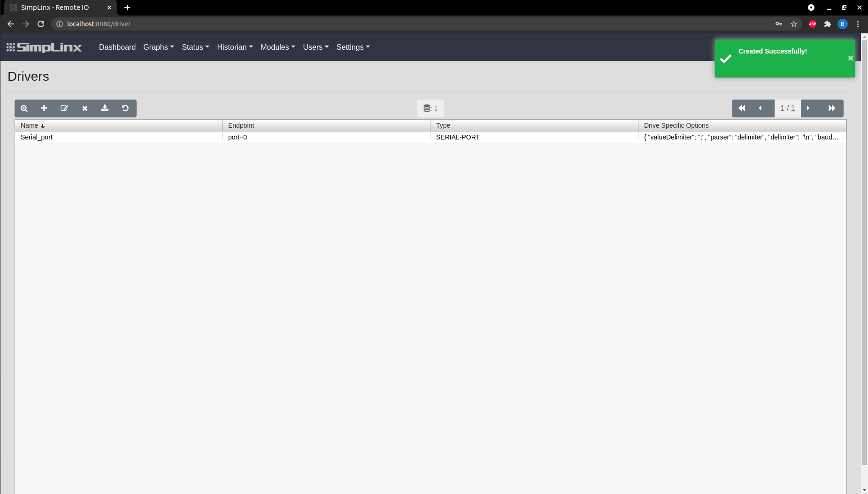Expand the Modules dropdown menu

tap(278, 47)
